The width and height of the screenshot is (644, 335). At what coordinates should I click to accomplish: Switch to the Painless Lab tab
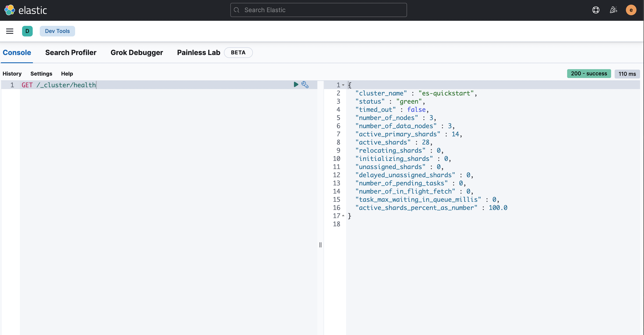tap(199, 53)
